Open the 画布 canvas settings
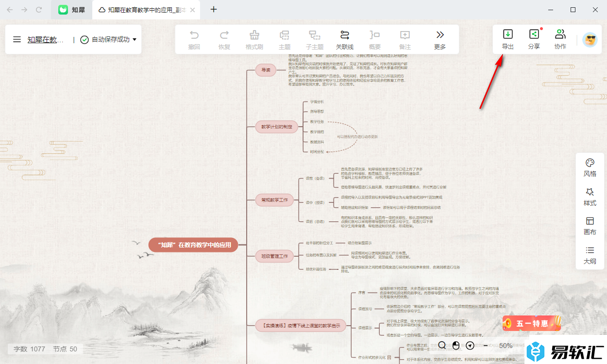This screenshot has width=607, height=364. (590, 226)
